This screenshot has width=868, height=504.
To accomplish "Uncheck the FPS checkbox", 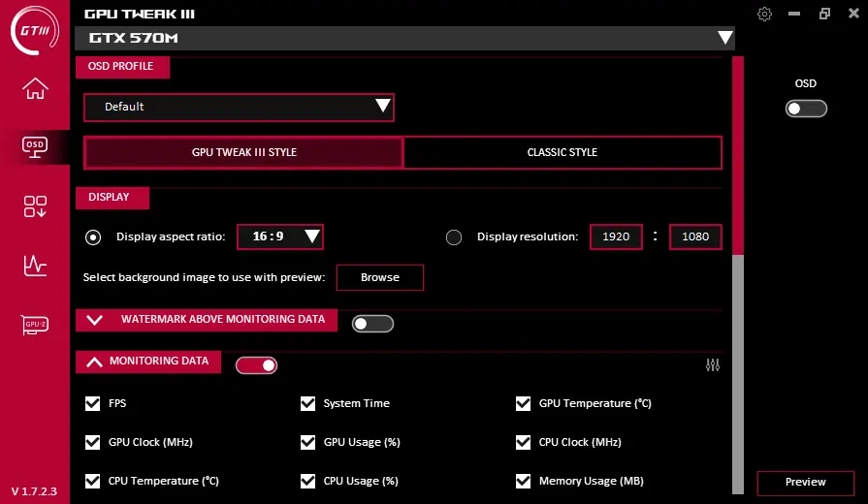I will click(x=92, y=403).
